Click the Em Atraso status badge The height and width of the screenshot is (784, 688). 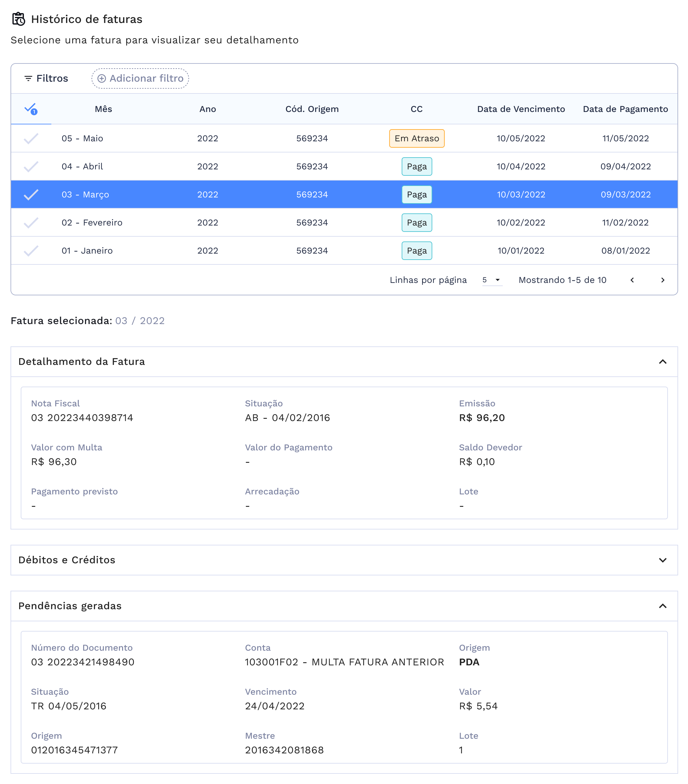coord(417,138)
